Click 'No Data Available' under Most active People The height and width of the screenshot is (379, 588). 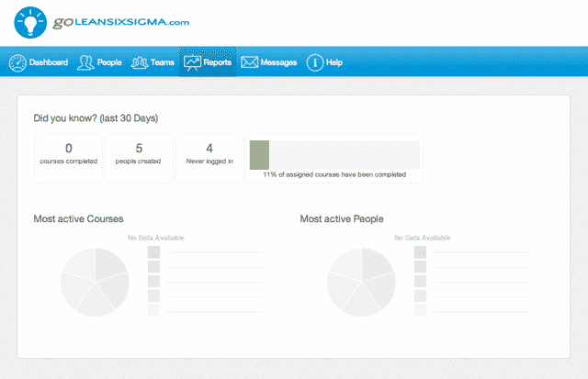(423, 238)
